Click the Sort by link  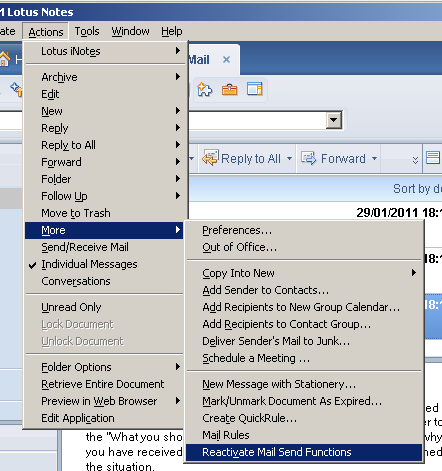(417, 189)
